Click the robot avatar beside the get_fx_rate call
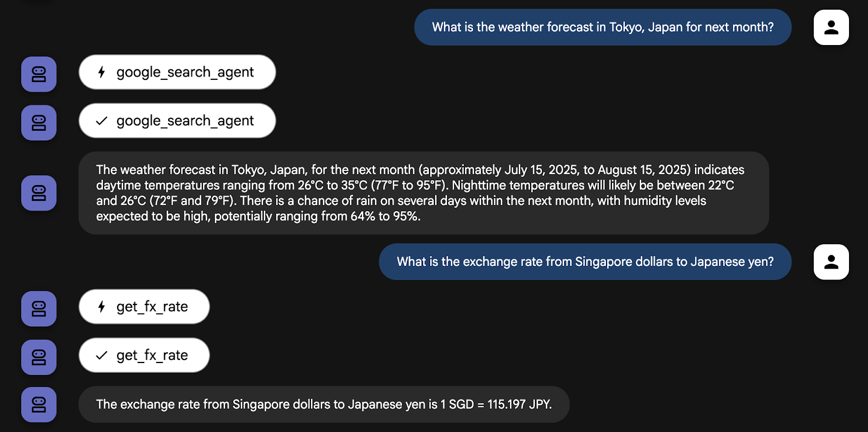The image size is (868, 432). click(39, 308)
